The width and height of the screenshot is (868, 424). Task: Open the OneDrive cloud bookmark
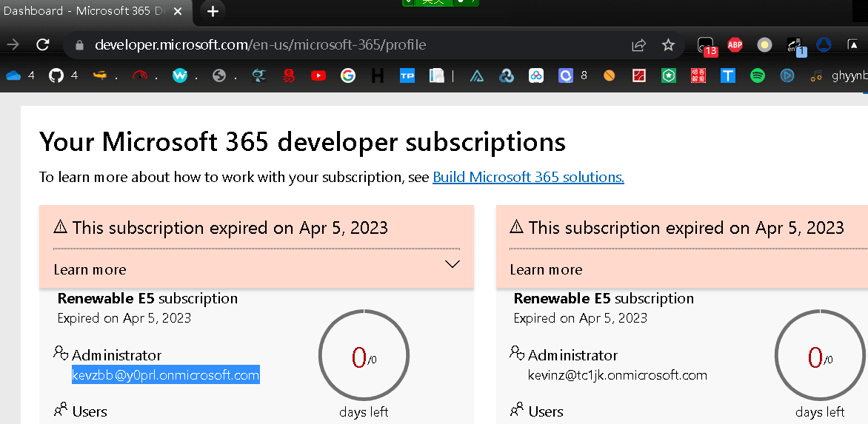point(13,75)
